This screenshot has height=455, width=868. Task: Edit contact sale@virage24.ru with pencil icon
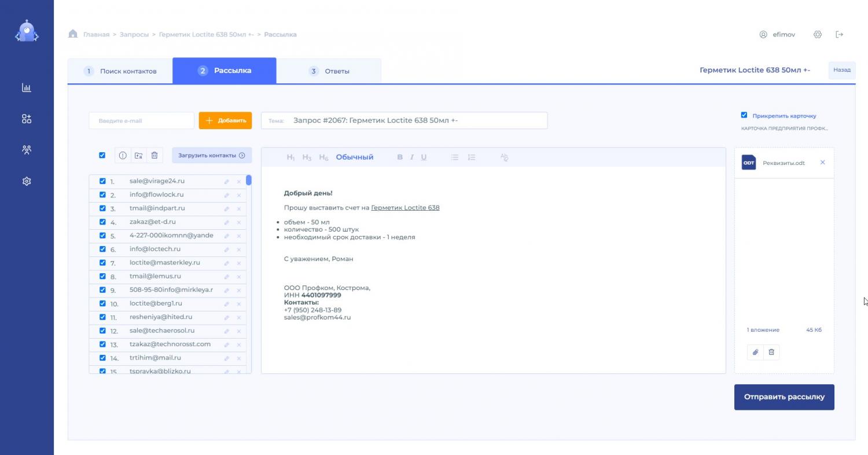point(227,182)
